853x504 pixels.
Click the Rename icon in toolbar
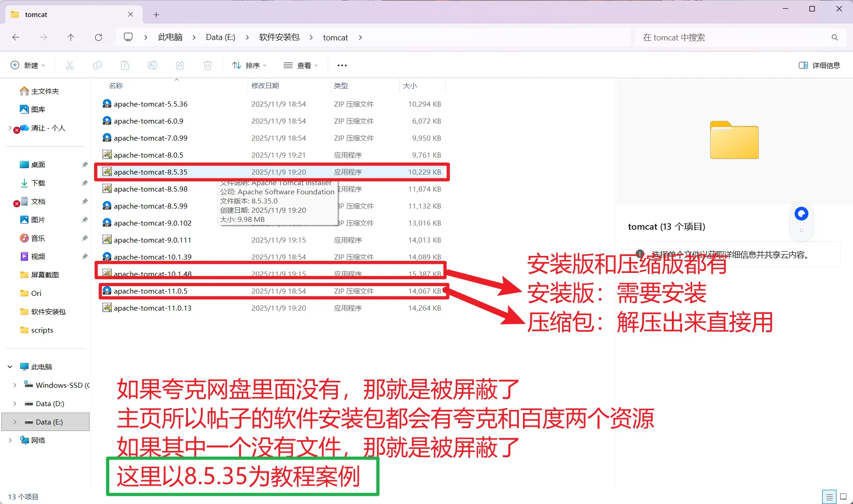coord(153,65)
